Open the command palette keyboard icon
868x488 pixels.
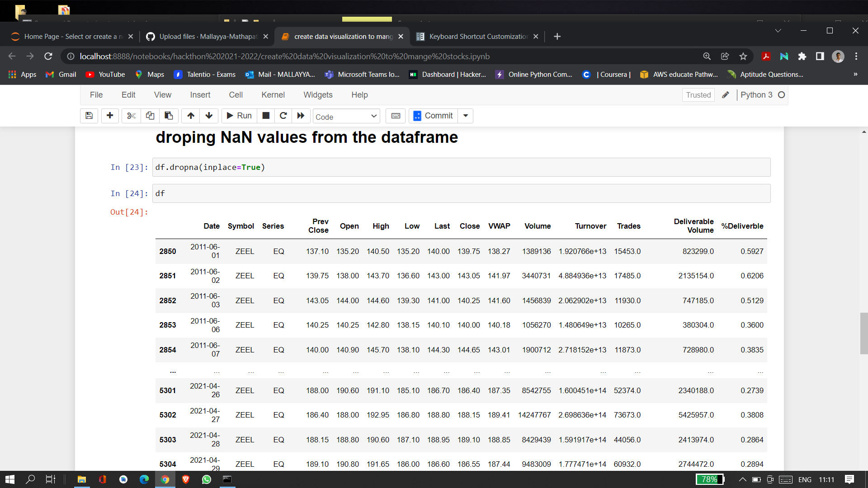point(395,116)
